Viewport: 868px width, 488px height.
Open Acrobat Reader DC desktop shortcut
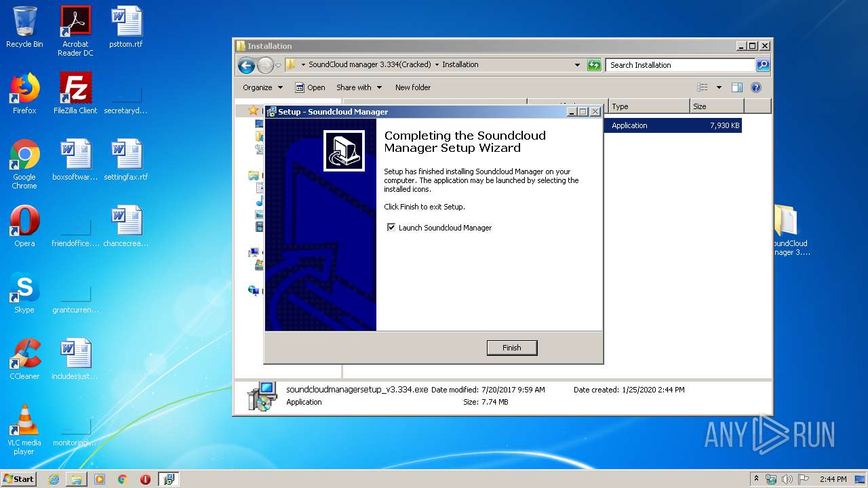[75, 31]
